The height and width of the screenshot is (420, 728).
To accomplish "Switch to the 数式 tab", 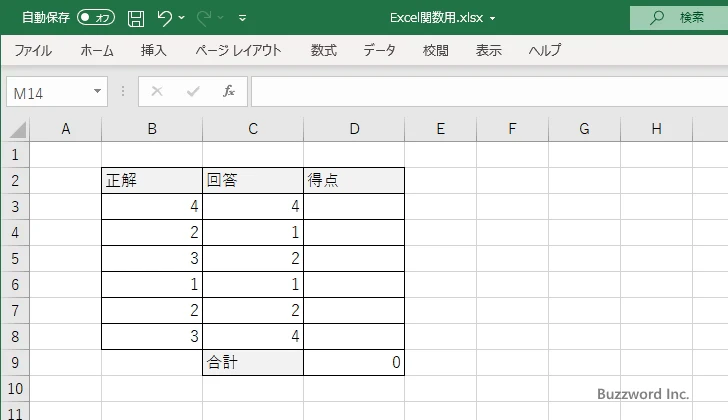I will click(324, 50).
